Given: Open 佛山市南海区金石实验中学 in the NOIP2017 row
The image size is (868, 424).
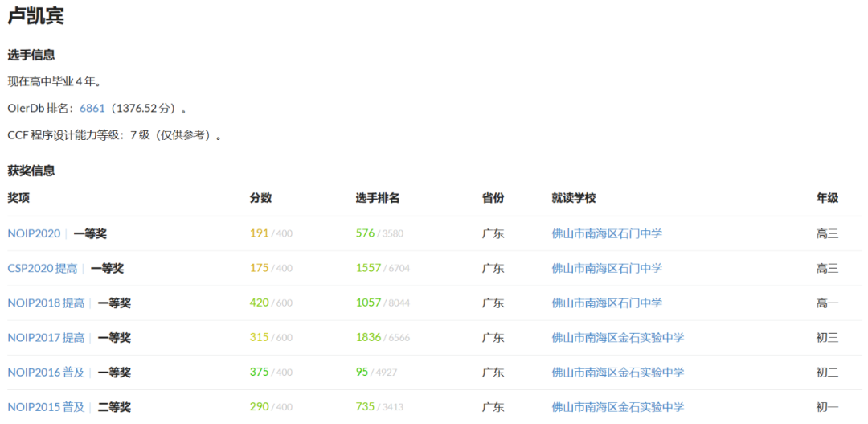Looking at the screenshot, I should coord(618,338).
